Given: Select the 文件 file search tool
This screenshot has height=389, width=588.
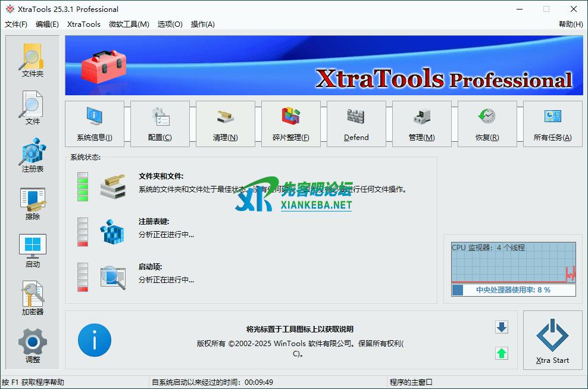Looking at the screenshot, I should tap(32, 107).
